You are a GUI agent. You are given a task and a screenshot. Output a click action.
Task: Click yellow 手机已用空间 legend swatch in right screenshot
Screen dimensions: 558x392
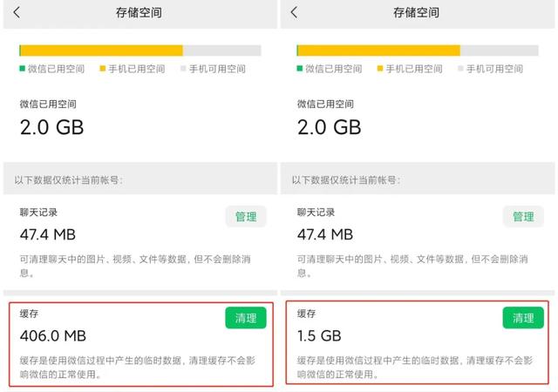pyautogui.click(x=379, y=69)
